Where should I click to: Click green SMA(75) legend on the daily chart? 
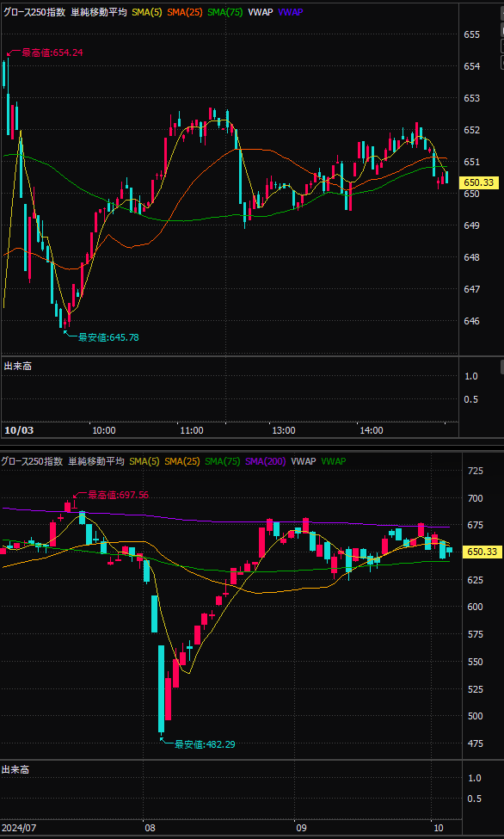click(223, 461)
